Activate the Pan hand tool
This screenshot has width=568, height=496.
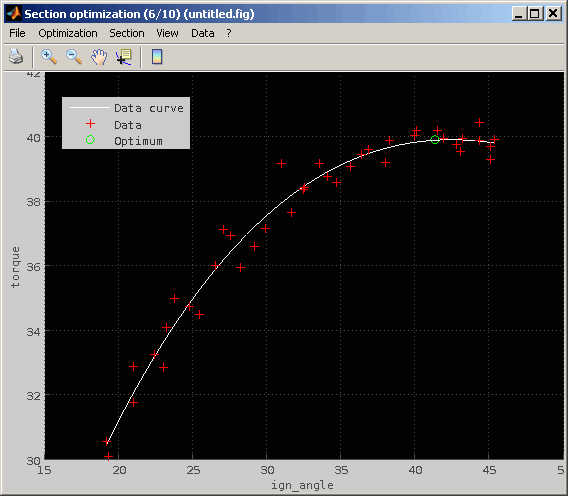[99, 57]
